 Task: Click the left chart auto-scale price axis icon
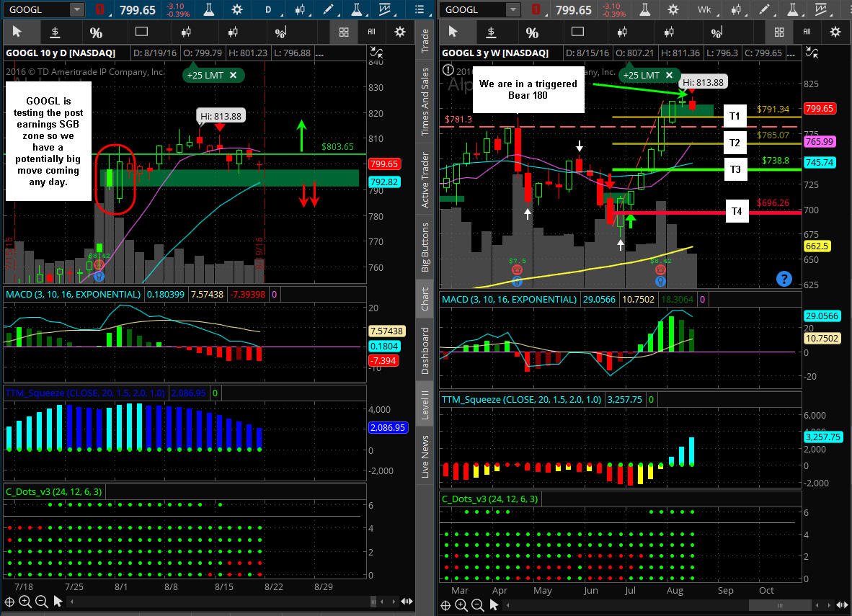pos(376,53)
